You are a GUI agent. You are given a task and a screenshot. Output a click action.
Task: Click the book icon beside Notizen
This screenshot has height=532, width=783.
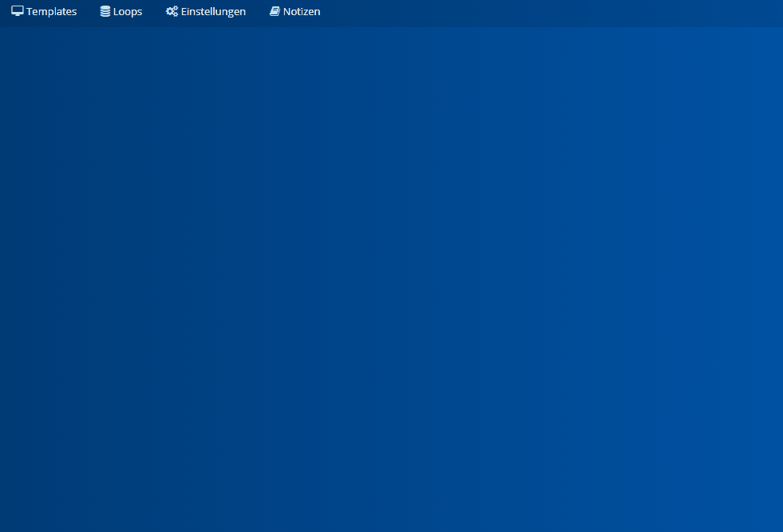275,12
